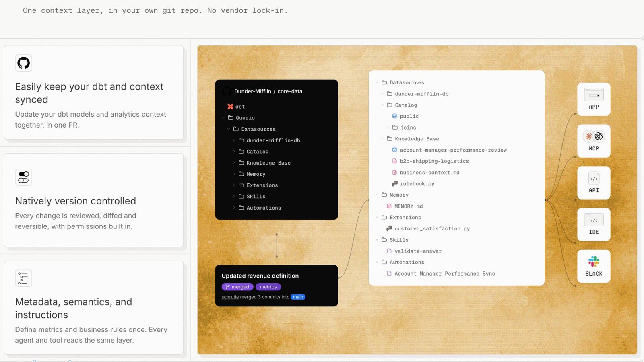Select the APP integration tile

(594, 99)
